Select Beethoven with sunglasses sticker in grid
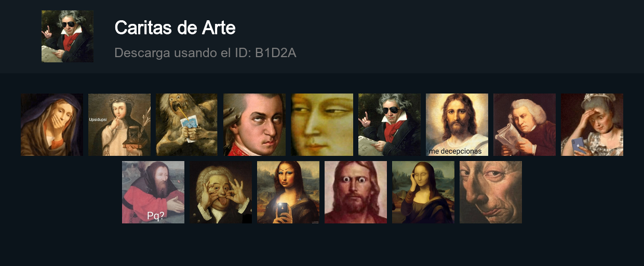 tap(390, 125)
